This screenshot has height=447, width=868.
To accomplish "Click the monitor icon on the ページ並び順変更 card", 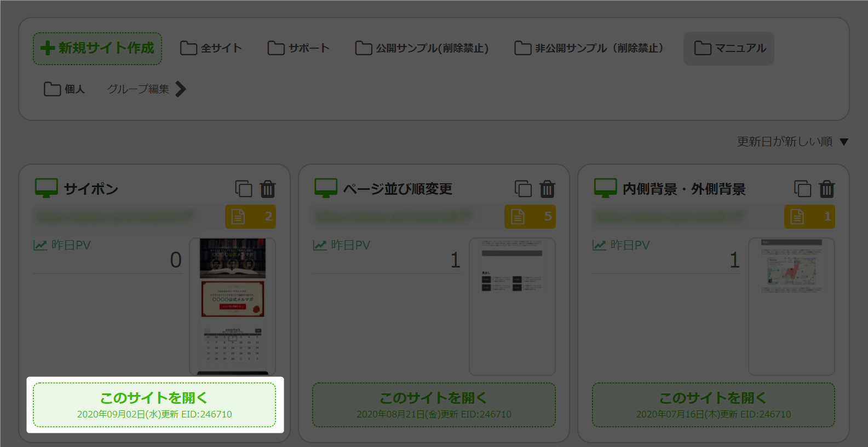I will 326,188.
